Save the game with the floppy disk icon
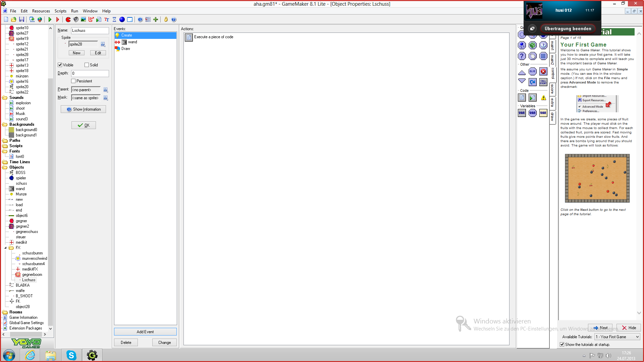This screenshot has height=362, width=644. [22, 20]
